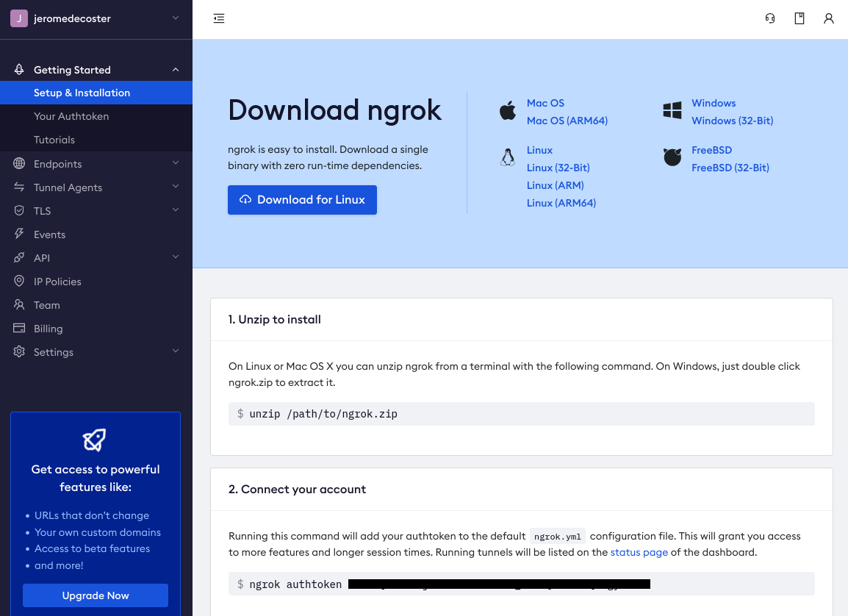Open the user account profile icon

pyautogui.click(x=829, y=18)
